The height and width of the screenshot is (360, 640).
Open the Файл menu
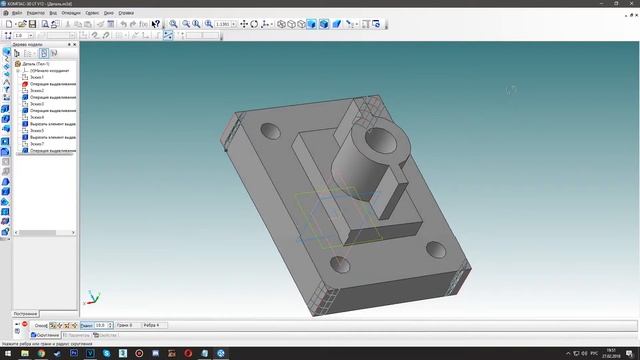click(17, 13)
